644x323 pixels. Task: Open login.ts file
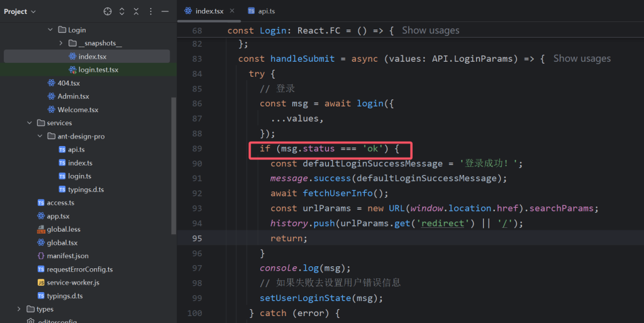(x=80, y=176)
